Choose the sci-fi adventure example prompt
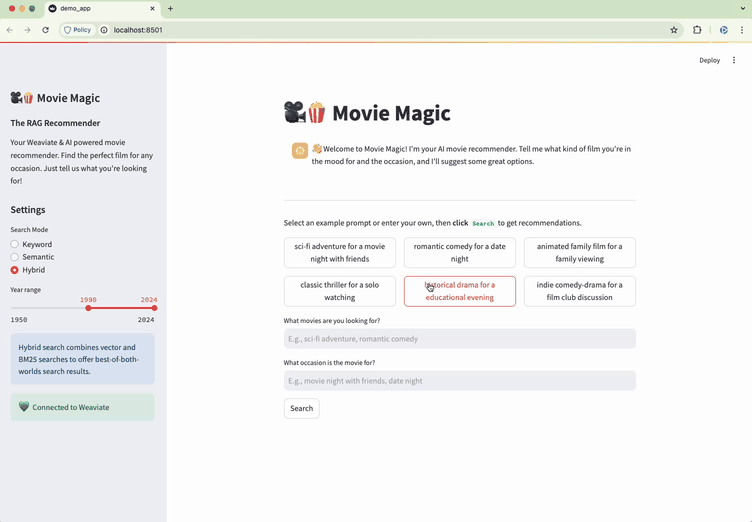The width and height of the screenshot is (752, 522). (x=339, y=252)
